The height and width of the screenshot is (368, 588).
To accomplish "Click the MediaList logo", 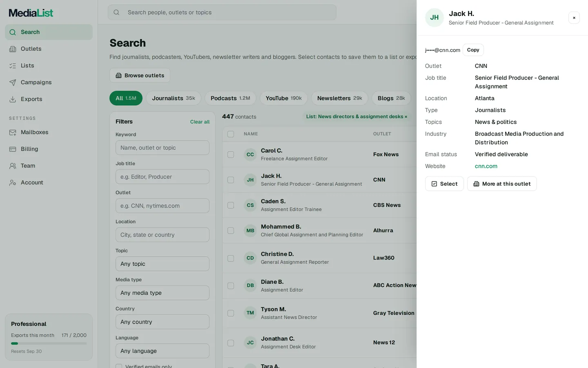I will coord(31,13).
